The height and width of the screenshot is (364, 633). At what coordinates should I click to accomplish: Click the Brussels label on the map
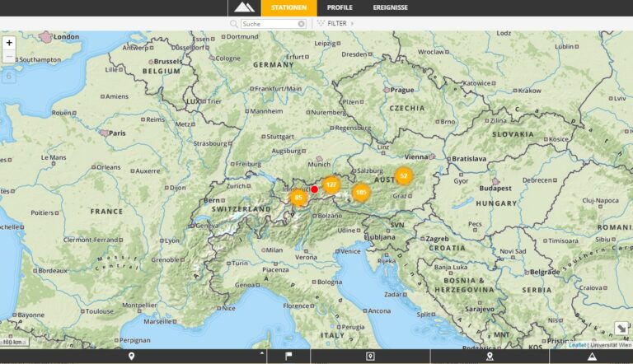(x=168, y=62)
